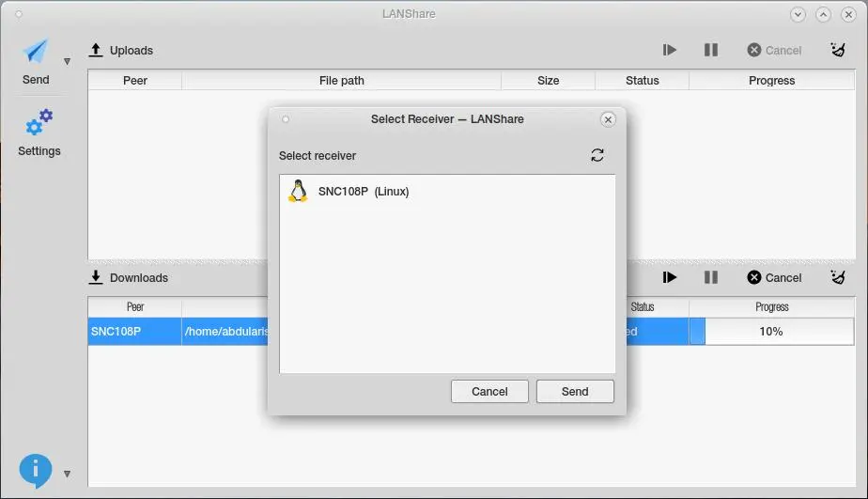Refresh the receiver list
This screenshot has height=499, width=868.
597,155
